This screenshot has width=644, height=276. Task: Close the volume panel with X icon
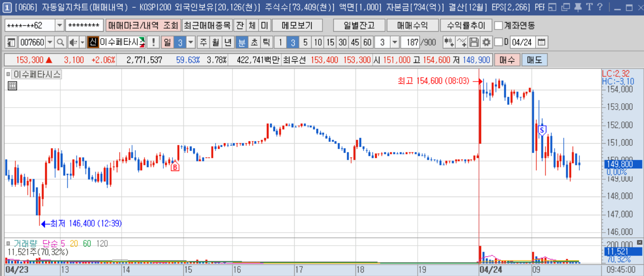click(639, 242)
